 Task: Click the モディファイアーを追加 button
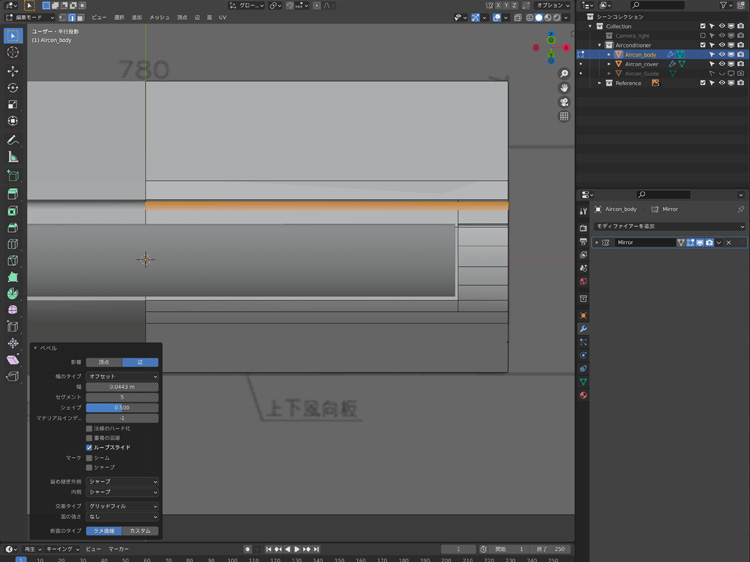pos(668,227)
